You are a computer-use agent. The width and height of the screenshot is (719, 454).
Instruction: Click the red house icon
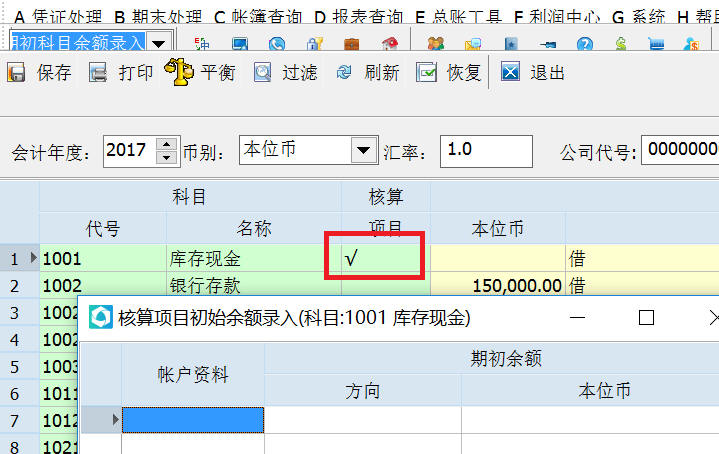pos(389,44)
